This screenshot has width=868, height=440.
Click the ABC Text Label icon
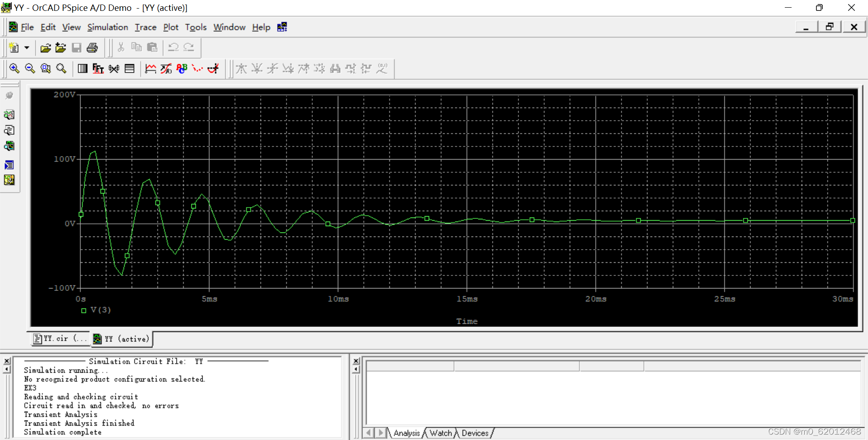click(x=182, y=68)
